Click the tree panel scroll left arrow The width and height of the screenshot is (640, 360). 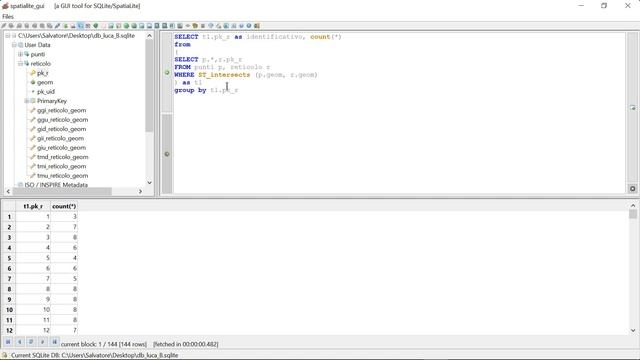point(8,191)
